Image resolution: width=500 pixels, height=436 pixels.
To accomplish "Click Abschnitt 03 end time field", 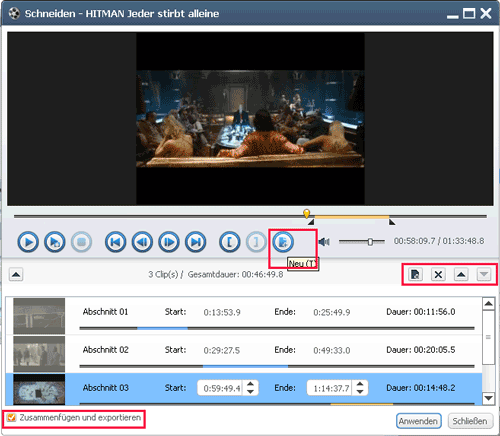I will (x=330, y=388).
